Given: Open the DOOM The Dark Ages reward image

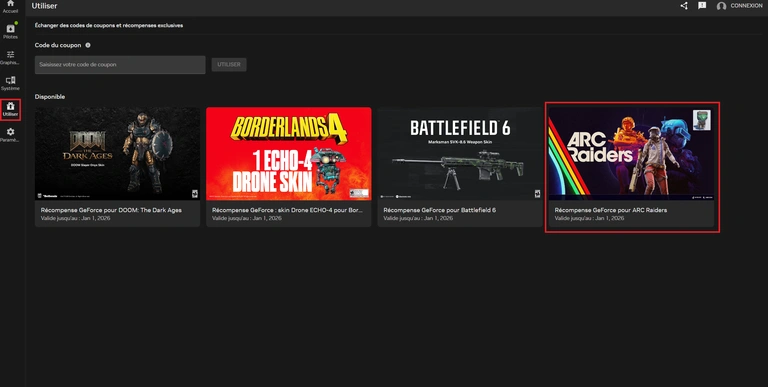Looking at the screenshot, I should pos(118,153).
